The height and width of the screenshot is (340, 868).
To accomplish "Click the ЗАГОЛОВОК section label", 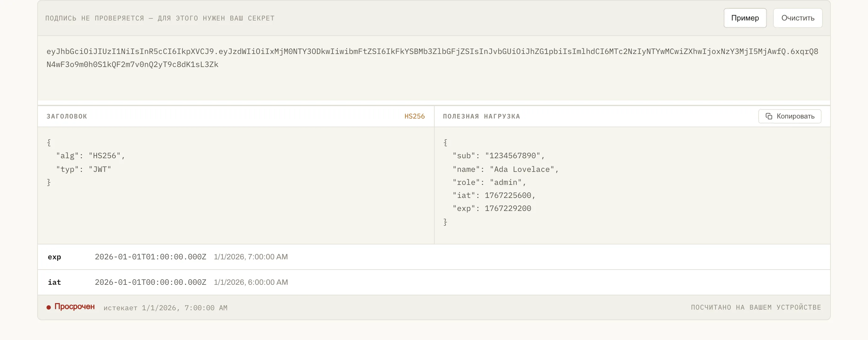I will (x=67, y=116).
